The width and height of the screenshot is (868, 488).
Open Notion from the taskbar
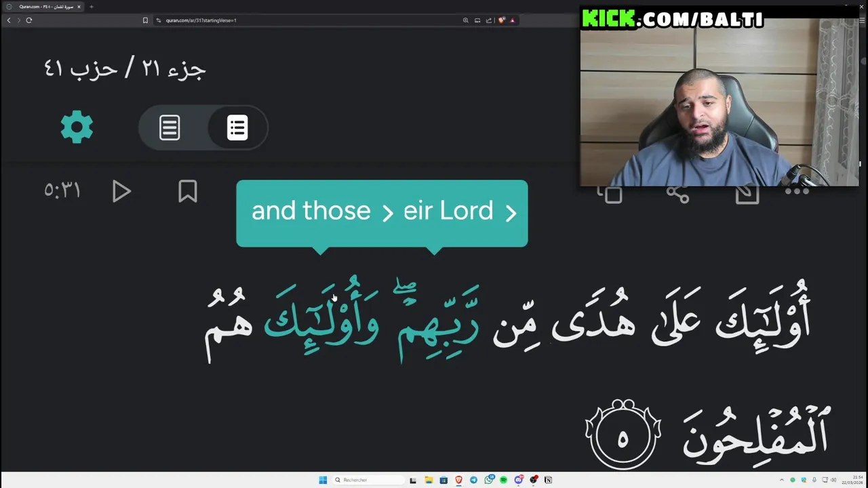point(548,480)
